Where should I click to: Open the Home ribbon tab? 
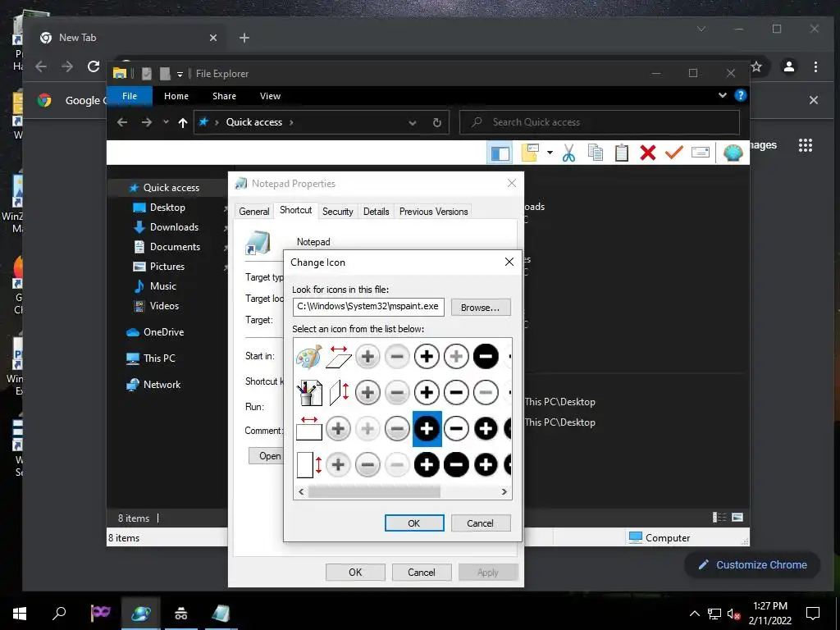pyautogui.click(x=176, y=96)
